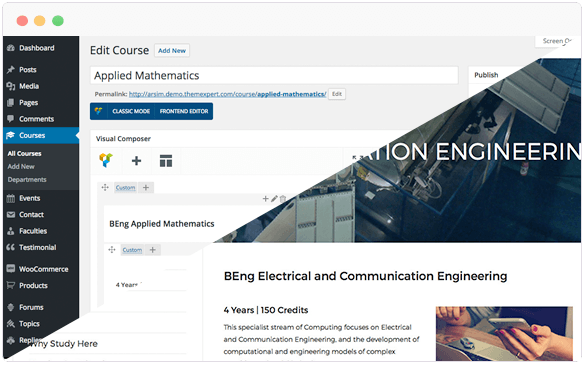Select the Media sidebar item
This screenshot has height=366, width=585.
[x=29, y=86]
